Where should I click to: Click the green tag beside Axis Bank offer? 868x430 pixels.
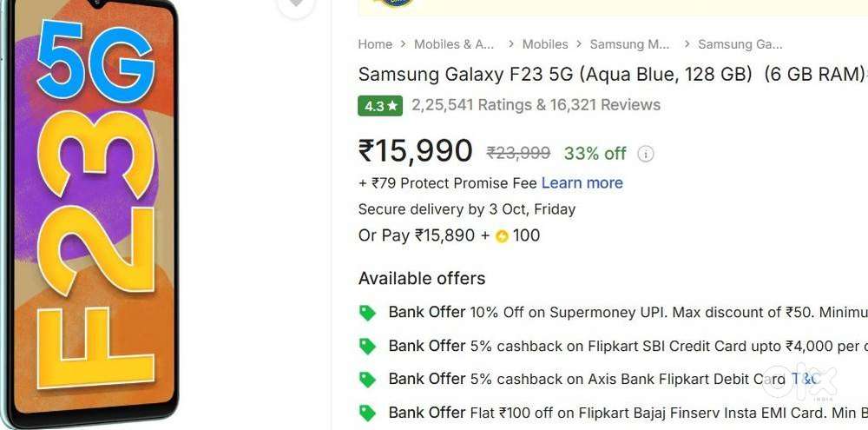tap(368, 380)
